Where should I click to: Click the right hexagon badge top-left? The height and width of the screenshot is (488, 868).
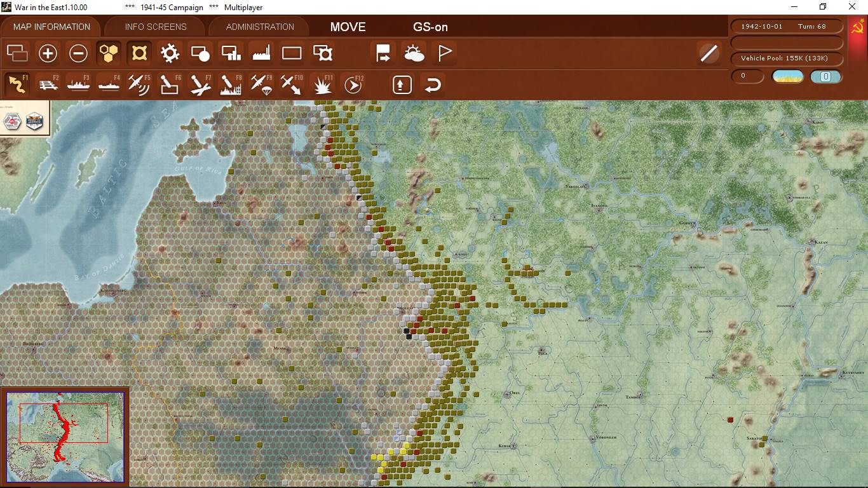click(34, 121)
